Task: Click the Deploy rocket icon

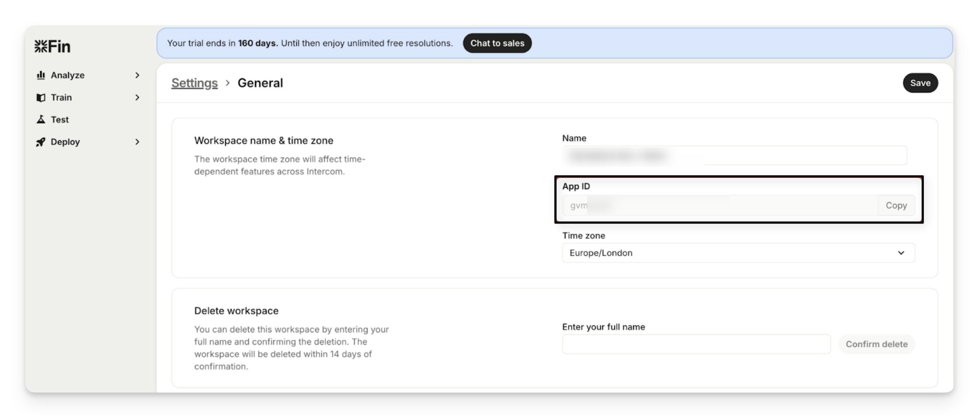Action: (41, 142)
